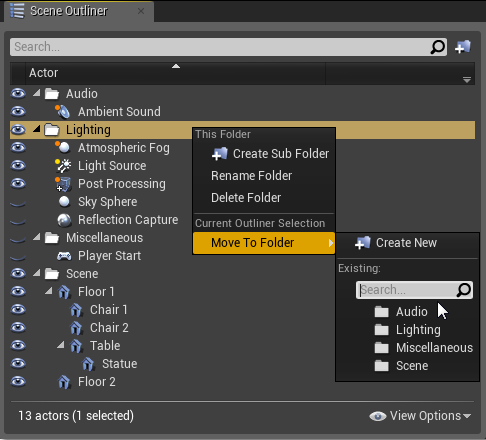Click the Player Start gamepad icon
The width and height of the screenshot is (486, 440).
(64, 256)
